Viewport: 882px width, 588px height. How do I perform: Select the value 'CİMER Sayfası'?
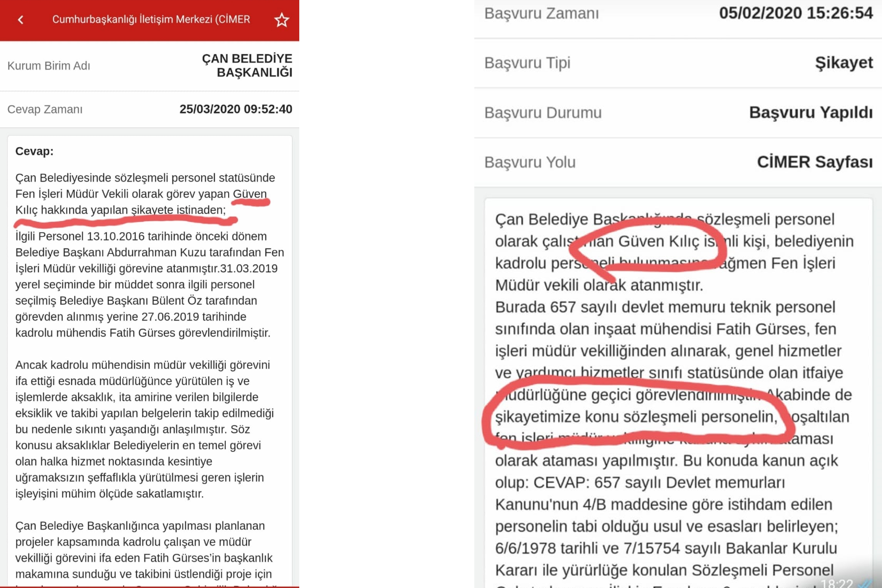pos(815,162)
